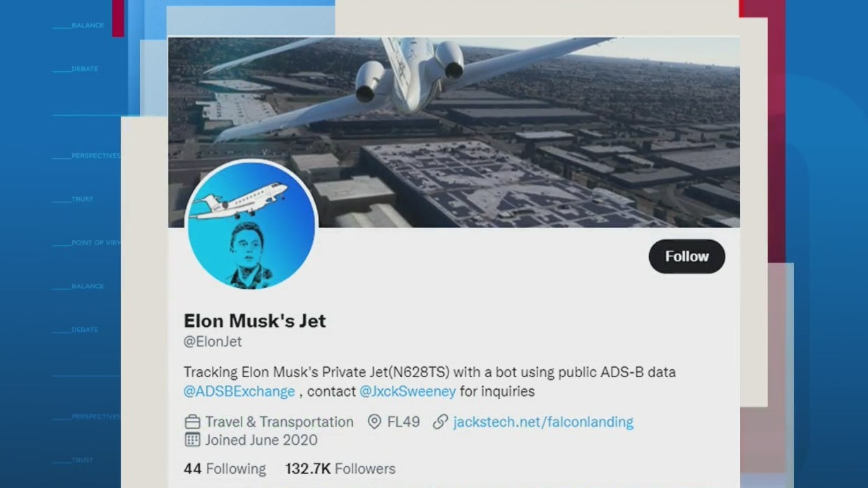This screenshot has height=488, width=868.
Task: View the 44 Following list
Action: pyautogui.click(x=225, y=469)
